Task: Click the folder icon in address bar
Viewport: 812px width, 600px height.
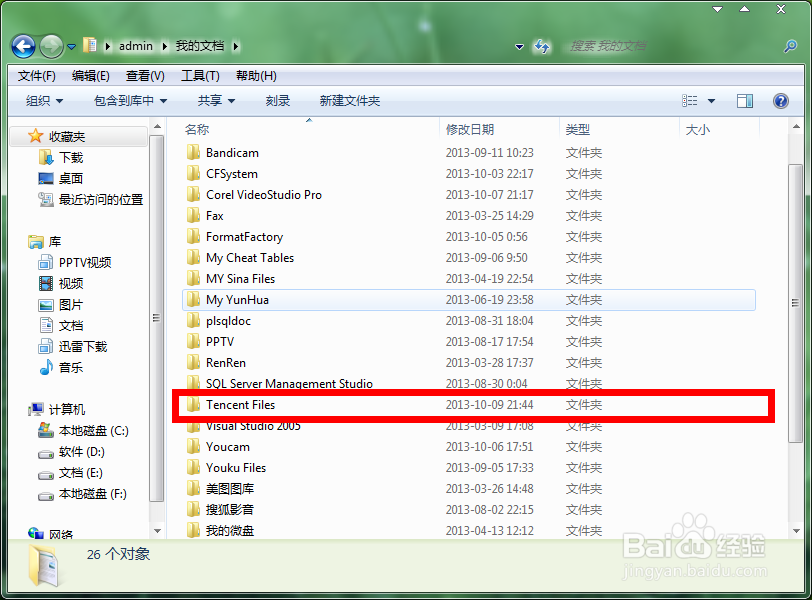Action: click(x=90, y=46)
